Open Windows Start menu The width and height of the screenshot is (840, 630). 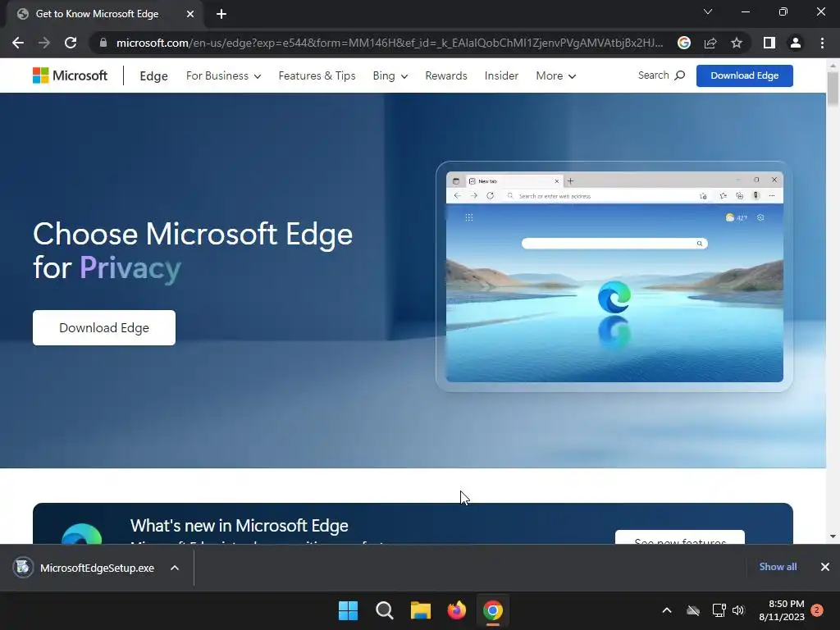pos(348,610)
